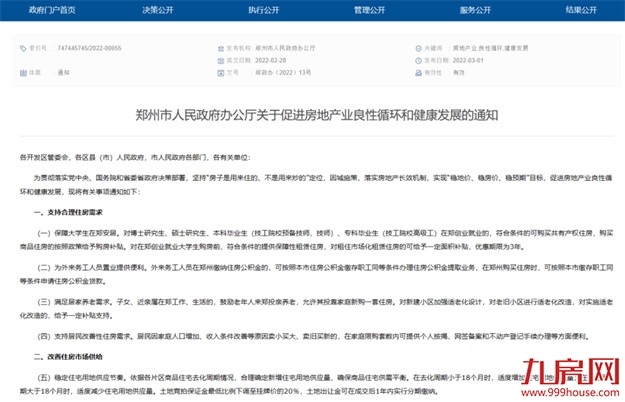This screenshot has width=625, height=402.
Task: Click the institution icon beside 发布机构
Action: [x=221, y=48]
